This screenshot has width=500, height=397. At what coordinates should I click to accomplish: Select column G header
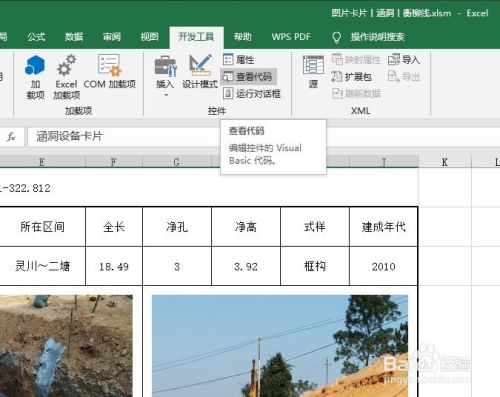[x=177, y=162]
